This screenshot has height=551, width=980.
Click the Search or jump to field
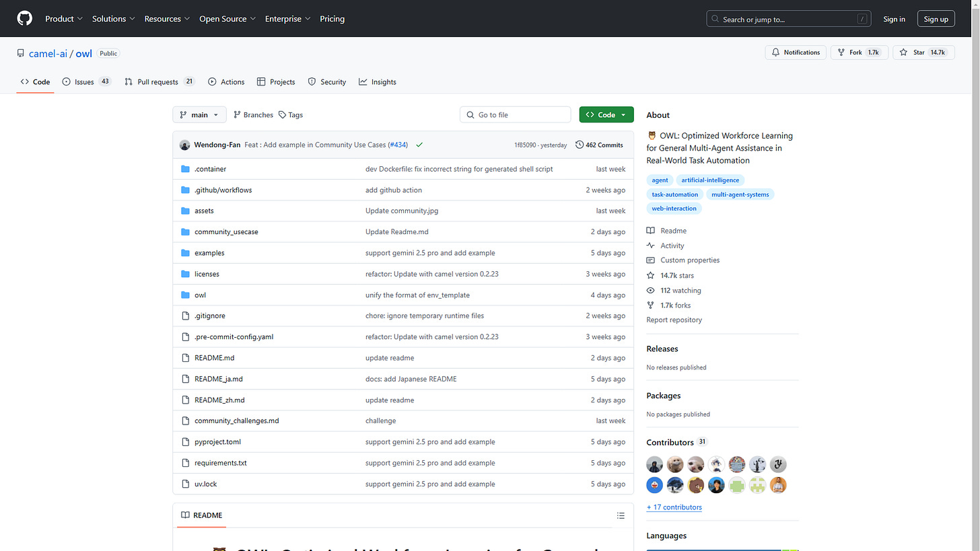click(x=788, y=19)
